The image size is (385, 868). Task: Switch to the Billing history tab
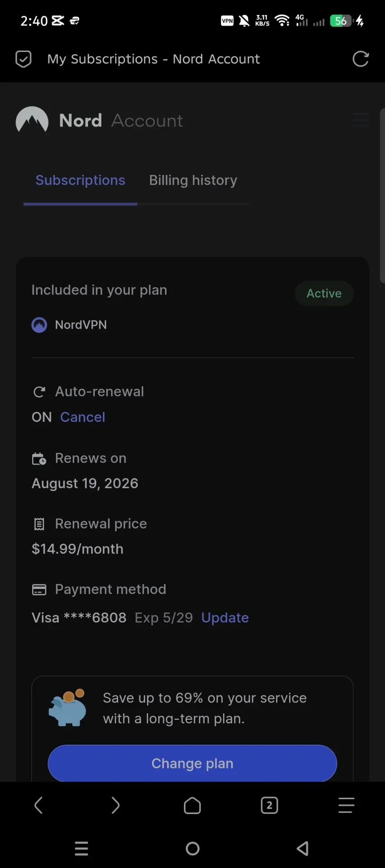coord(193,180)
